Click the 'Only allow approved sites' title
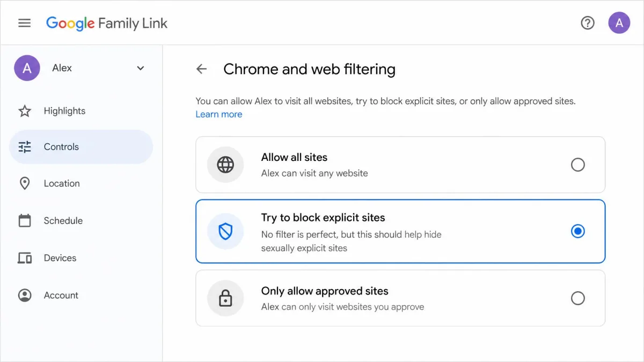 [x=325, y=291]
